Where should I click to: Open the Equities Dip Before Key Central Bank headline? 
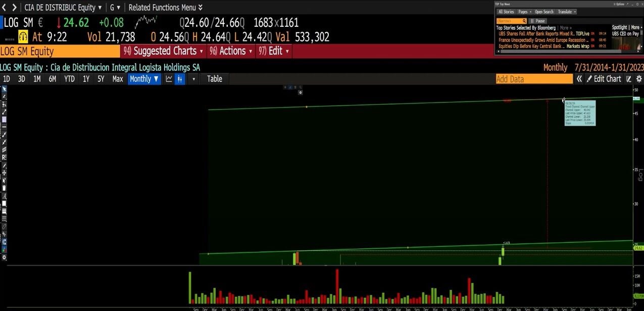(532, 46)
